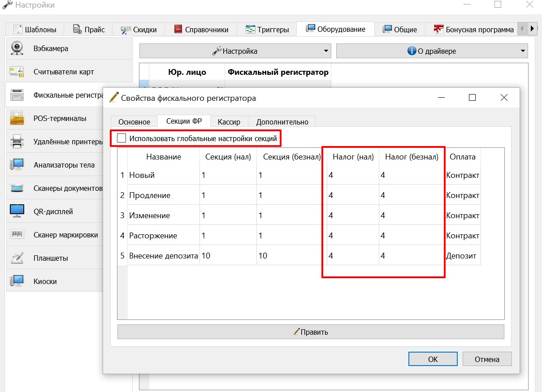Select the QR-дисплей monitor icon
Screen dimensions: 542x392
[17, 211]
